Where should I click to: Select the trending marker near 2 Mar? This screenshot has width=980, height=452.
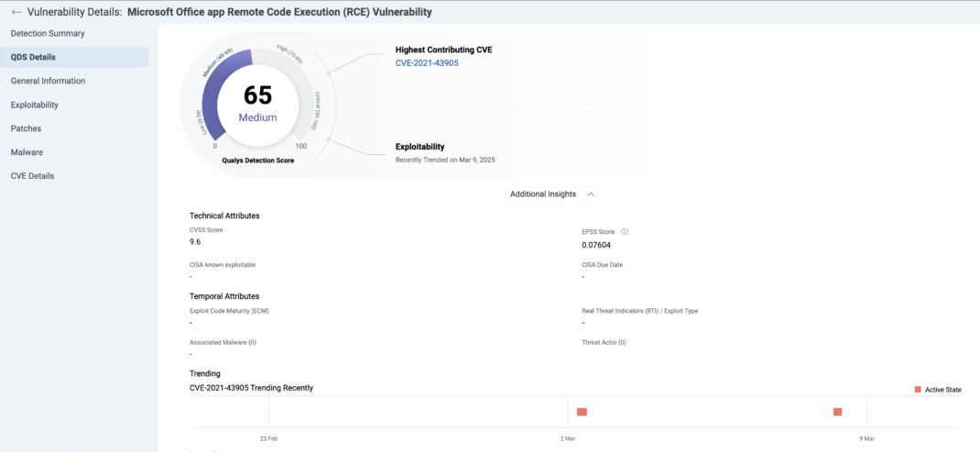click(582, 412)
